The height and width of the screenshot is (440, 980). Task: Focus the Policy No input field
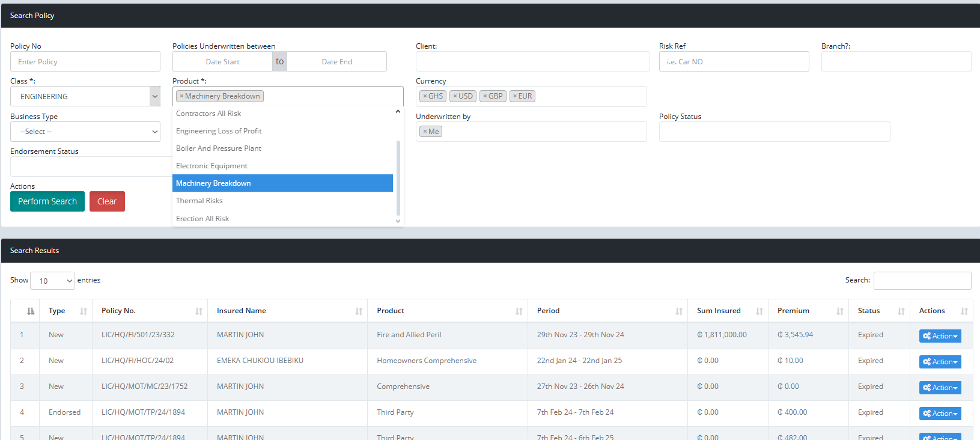85,62
